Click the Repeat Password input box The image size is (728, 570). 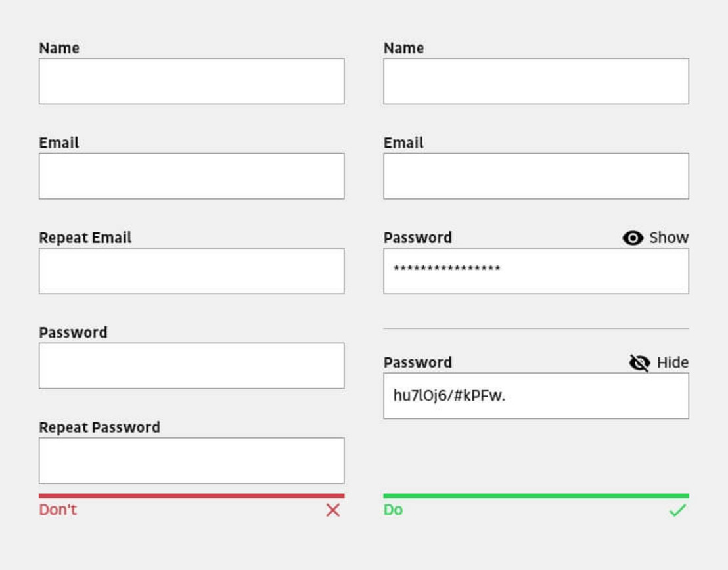pos(191,460)
